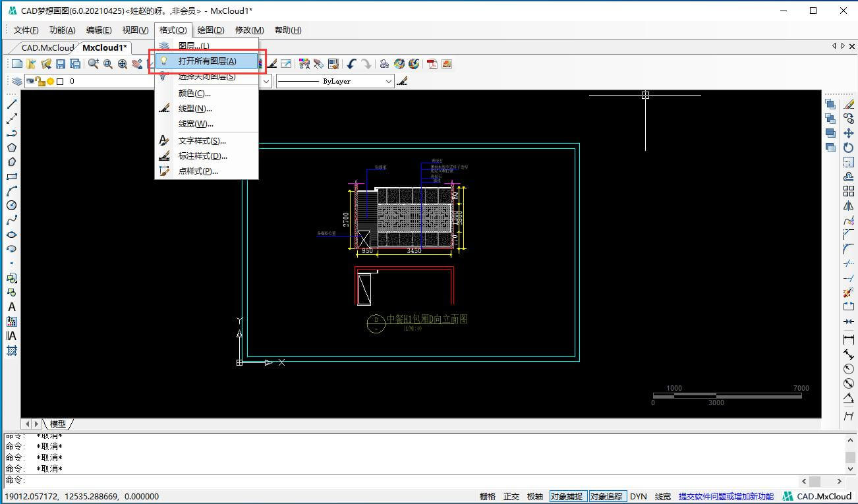Select the Circle drawing tool
The image size is (858, 504).
(12, 206)
